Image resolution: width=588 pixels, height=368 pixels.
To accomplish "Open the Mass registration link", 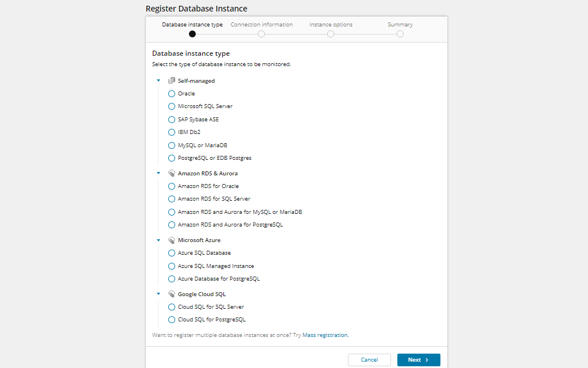I will coord(325,335).
